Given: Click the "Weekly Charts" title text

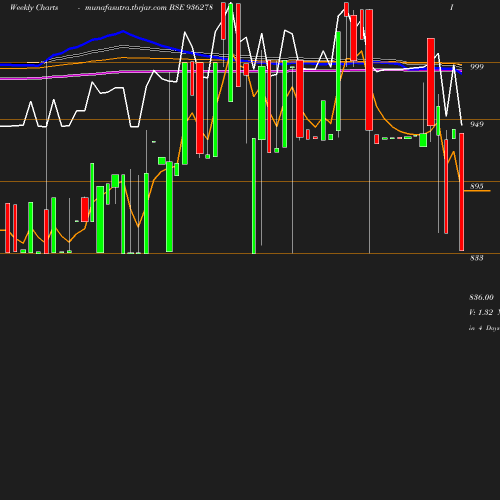Looking at the screenshot, I should click(x=34, y=7).
